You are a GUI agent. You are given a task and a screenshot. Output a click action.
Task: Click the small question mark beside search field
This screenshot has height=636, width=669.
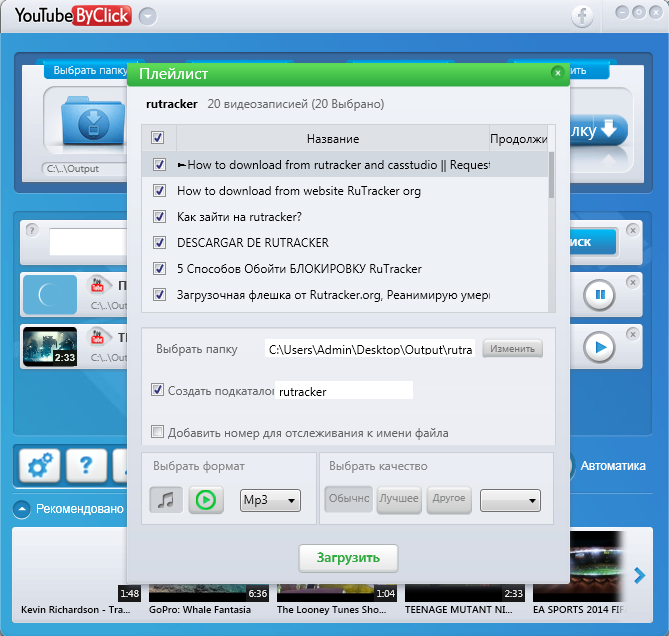tap(32, 230)
